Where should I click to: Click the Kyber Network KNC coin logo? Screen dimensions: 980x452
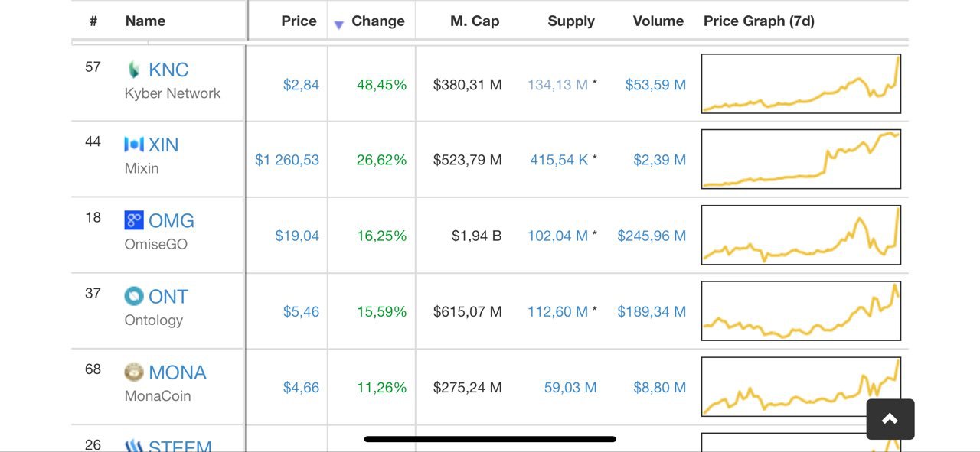(x=134, y=70)
